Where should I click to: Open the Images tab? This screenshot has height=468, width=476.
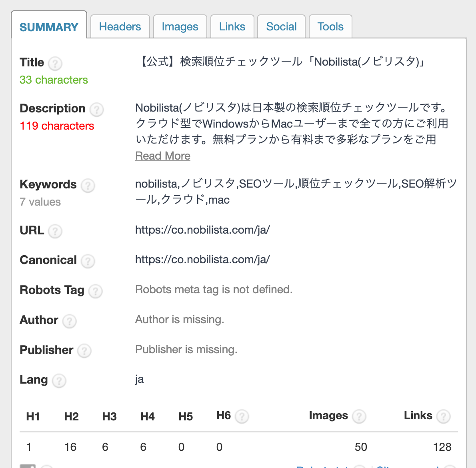(180, 26)
